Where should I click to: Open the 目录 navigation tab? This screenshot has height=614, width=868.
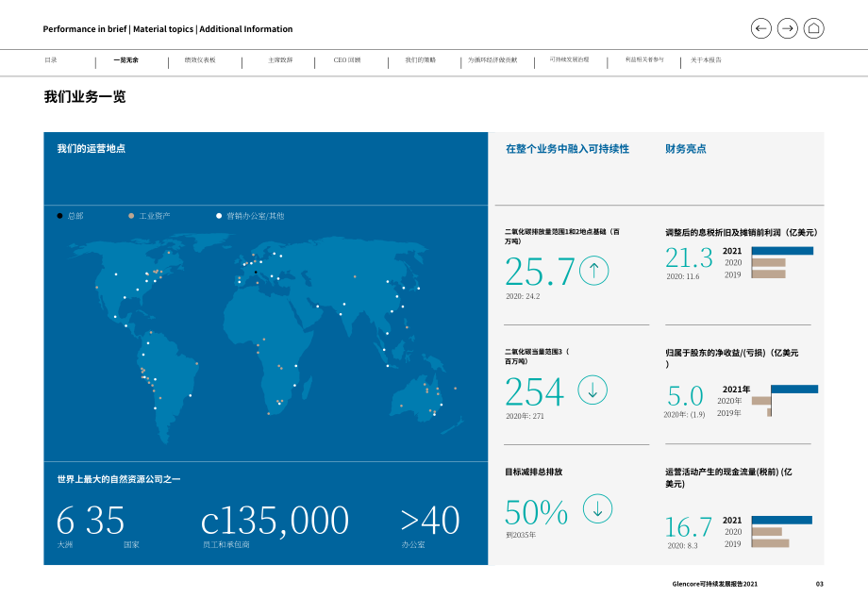coord(51,59)
